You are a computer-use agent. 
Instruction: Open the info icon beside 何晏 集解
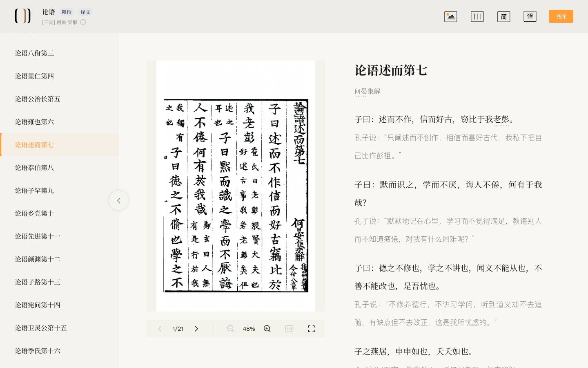coord(83,22)
